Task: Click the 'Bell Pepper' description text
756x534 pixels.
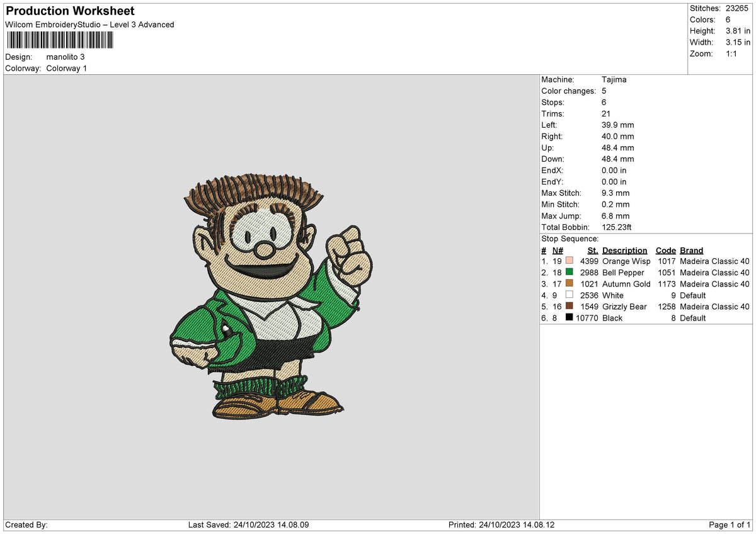Action: pyautogui.click(x=623, y=272)
